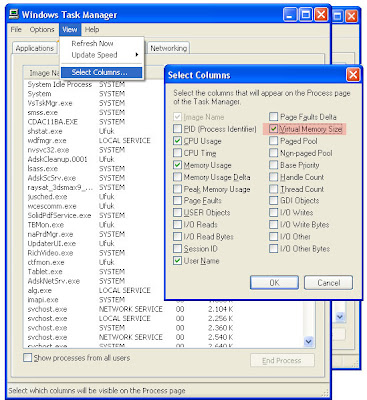Close the Select Columns dialog with X
This screenshot has height=400, width=367.
pos(353,75)
